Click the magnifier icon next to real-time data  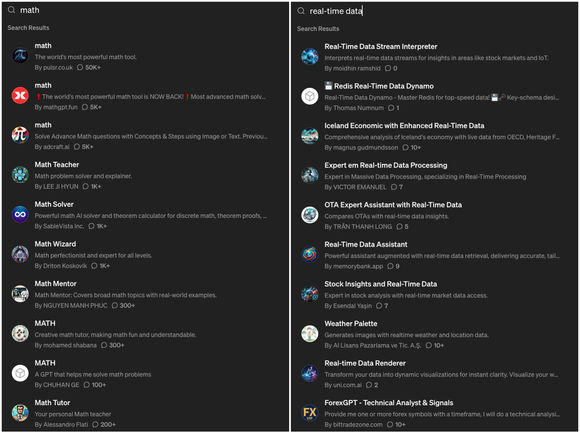(301, 11)
